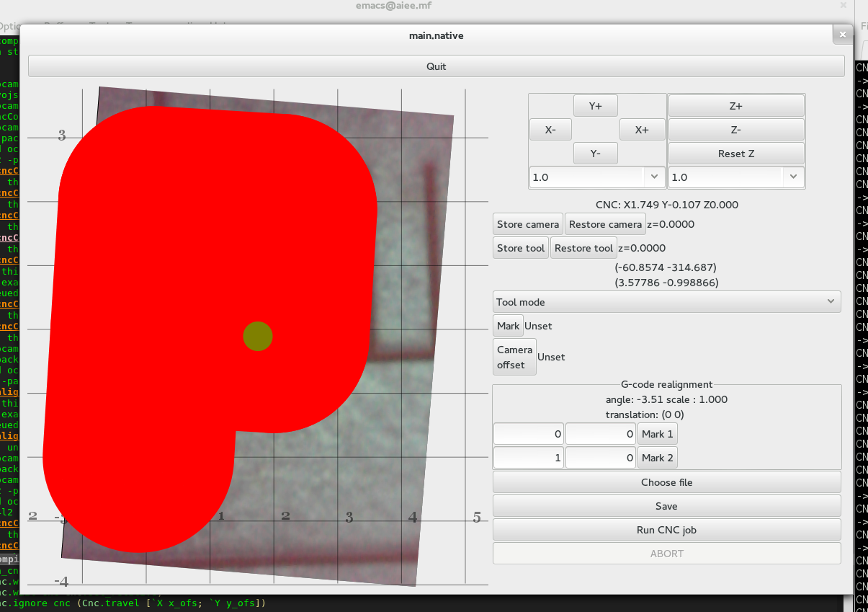
Task: Click the Mark 2 button
Action: pos(658,458)
